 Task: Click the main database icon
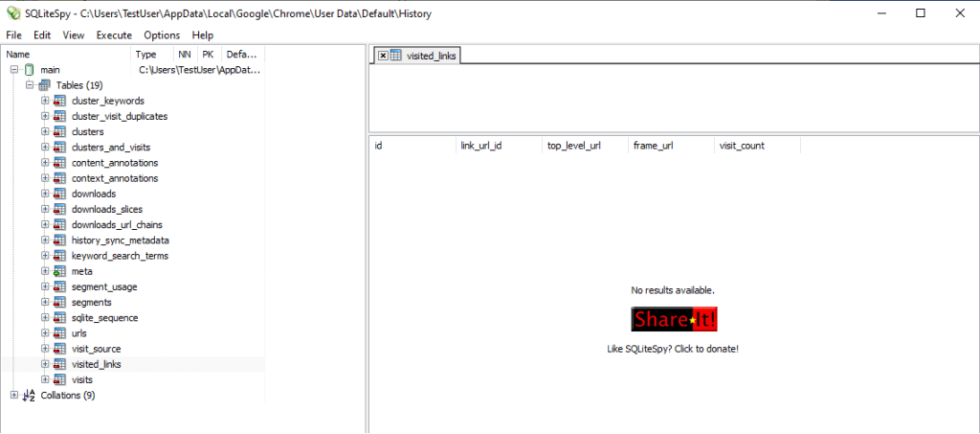click(x=29, y=70)
